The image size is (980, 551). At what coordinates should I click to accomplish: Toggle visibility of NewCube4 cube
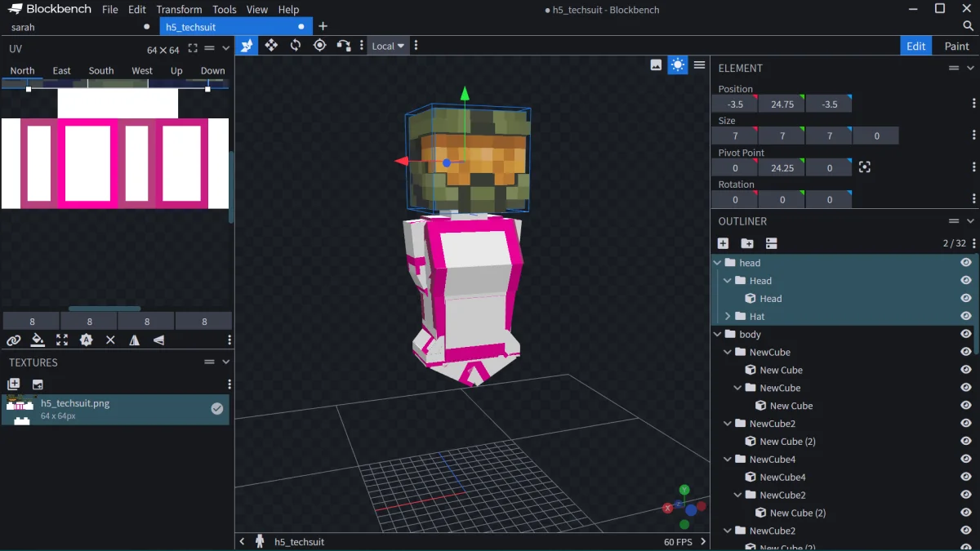point(966,478)
